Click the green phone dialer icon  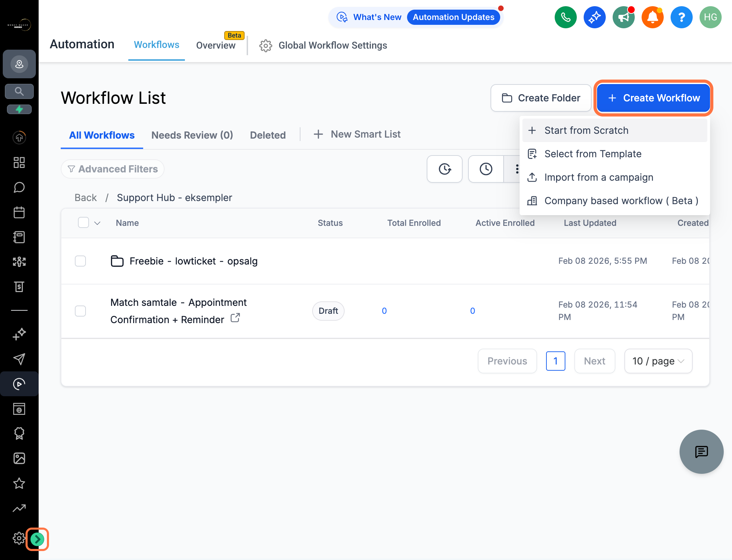click(566, 17)
